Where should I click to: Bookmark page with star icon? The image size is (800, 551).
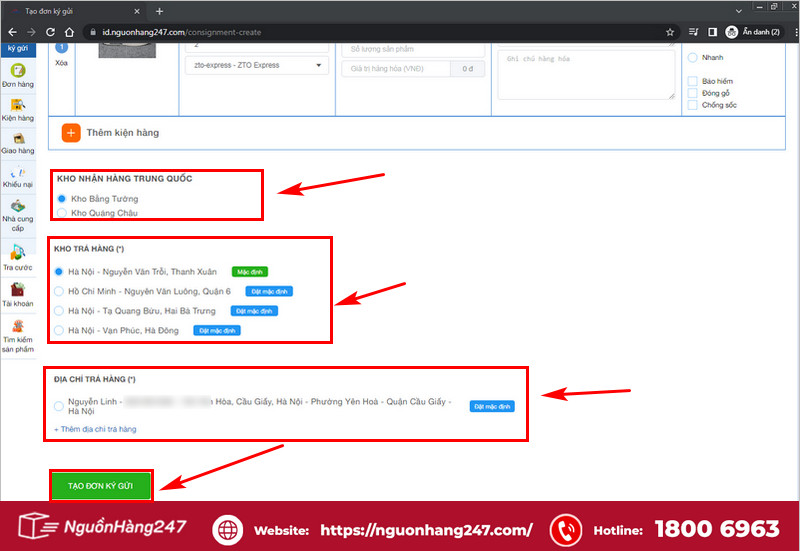[670, 32]
